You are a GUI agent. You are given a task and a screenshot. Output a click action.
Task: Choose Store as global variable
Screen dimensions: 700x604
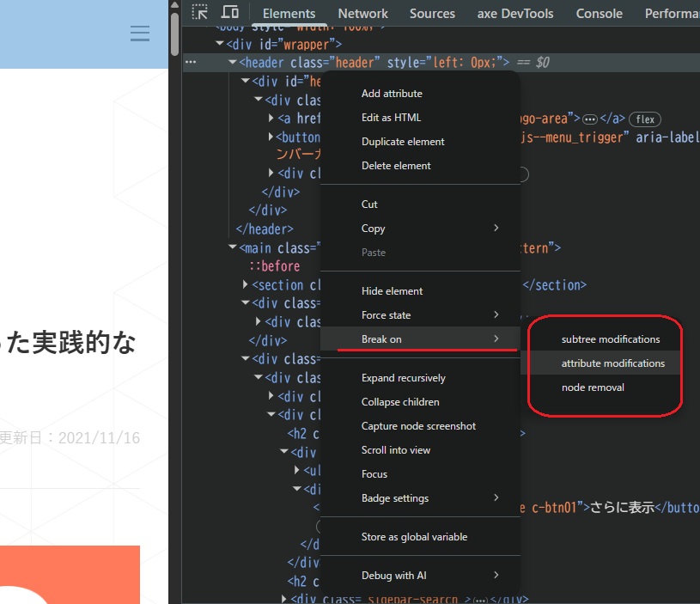(420, 537)
